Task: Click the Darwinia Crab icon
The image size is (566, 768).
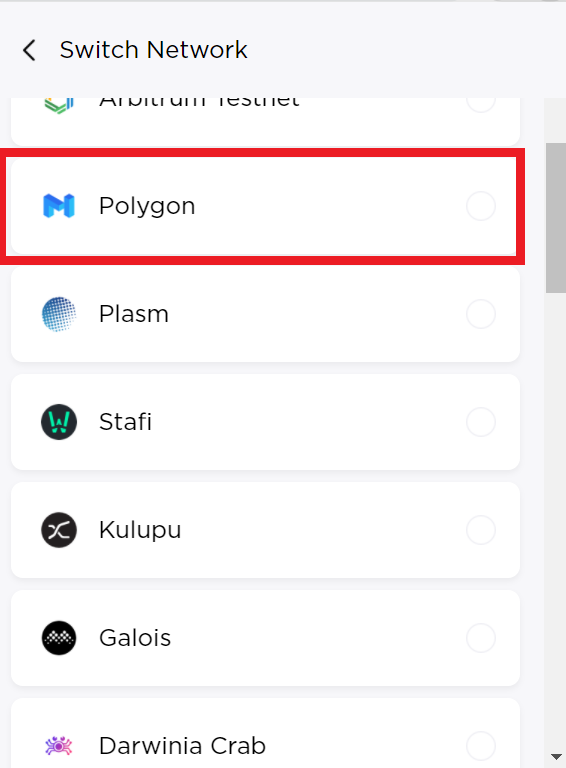Action: tap(59, 745)
